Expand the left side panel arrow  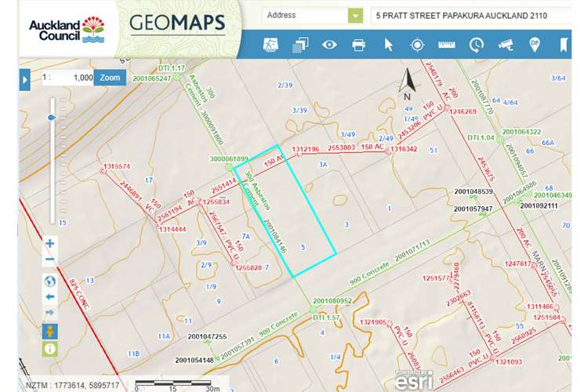point(25,80)
